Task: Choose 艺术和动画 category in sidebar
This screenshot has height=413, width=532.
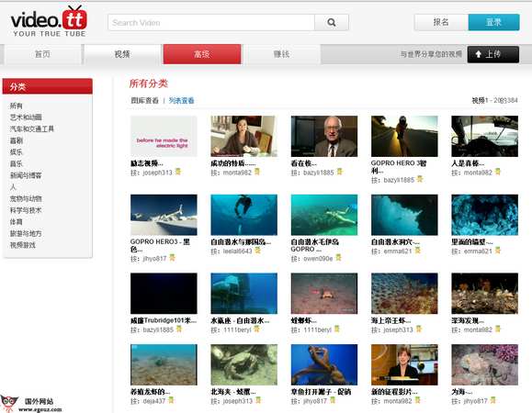Action: tap(26, 117)
